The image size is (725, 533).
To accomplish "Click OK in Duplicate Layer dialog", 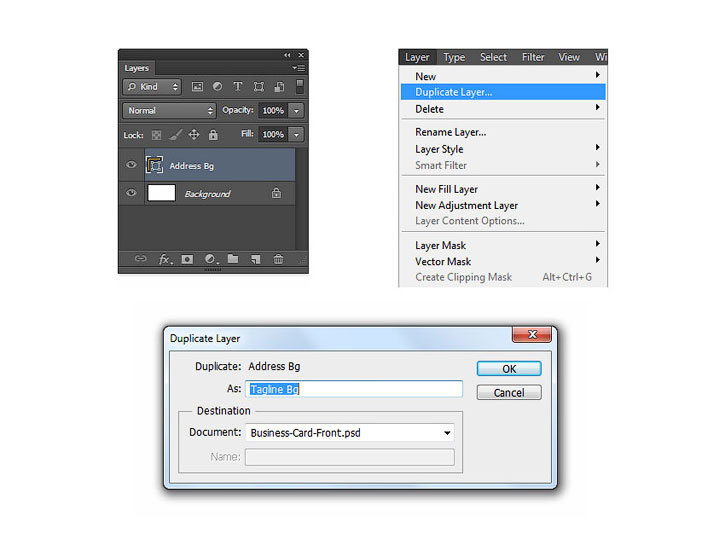I will pyautogui.click(x=509, y=369).
